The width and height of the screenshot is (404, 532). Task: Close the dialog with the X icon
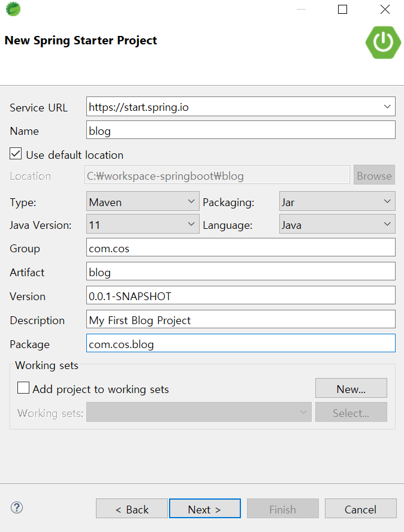[x=385, y=9]
